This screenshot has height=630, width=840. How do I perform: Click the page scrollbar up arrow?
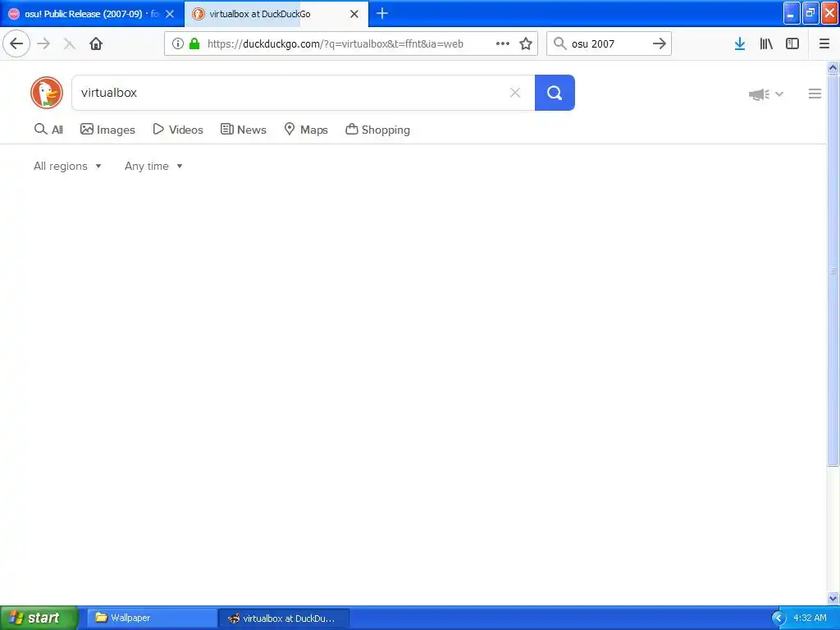(833, 67)
